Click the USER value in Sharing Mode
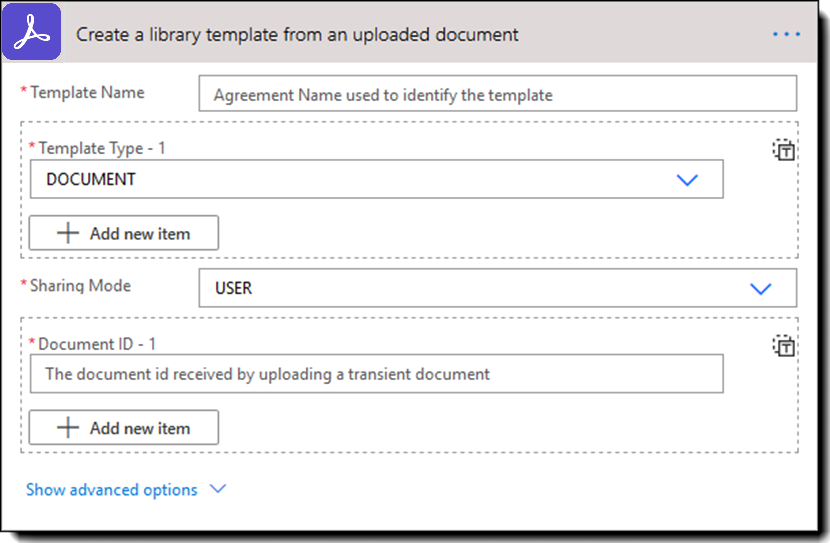830x543 pixels. click(234, 288)
